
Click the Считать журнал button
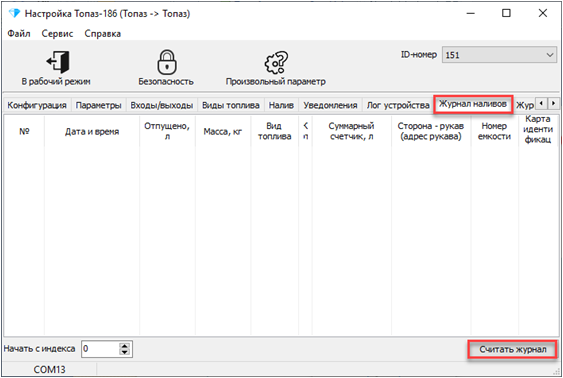[512, 349]
